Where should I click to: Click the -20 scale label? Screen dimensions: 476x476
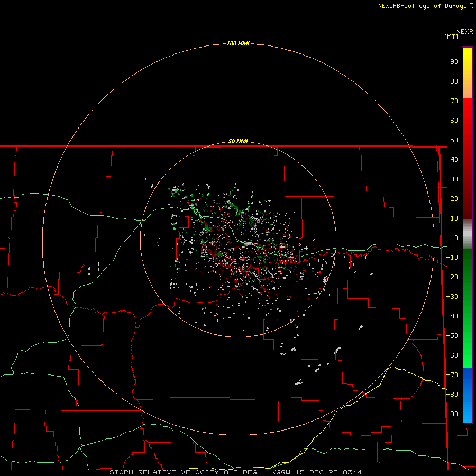coord(452,277)
